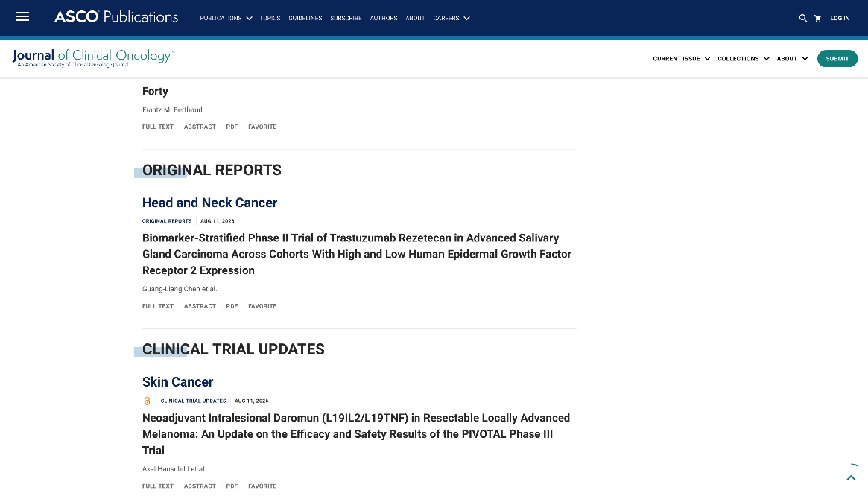The height and width of the screenshot is (496, 868).
Task: Click the Submit button
Action: pos(837,59)
